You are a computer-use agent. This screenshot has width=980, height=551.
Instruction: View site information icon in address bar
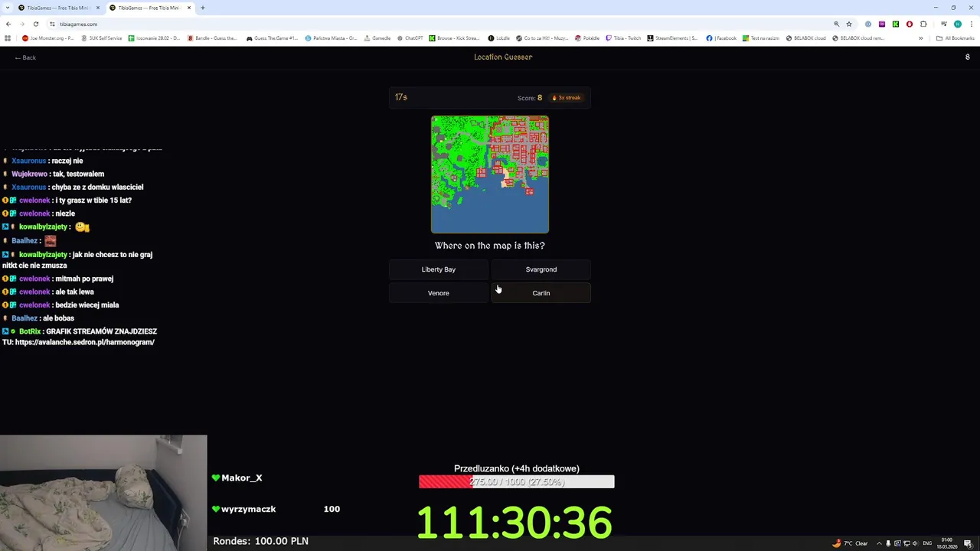pos(53,24)
